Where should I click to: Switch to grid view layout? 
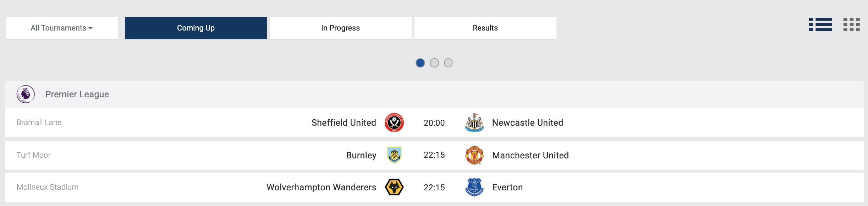pos(851,25)
